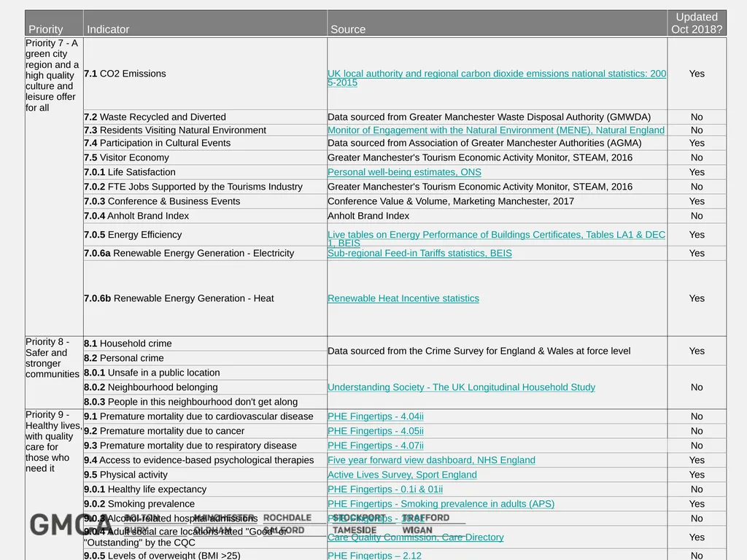
Task: Click the Source column header
Action: pos(498,23)
